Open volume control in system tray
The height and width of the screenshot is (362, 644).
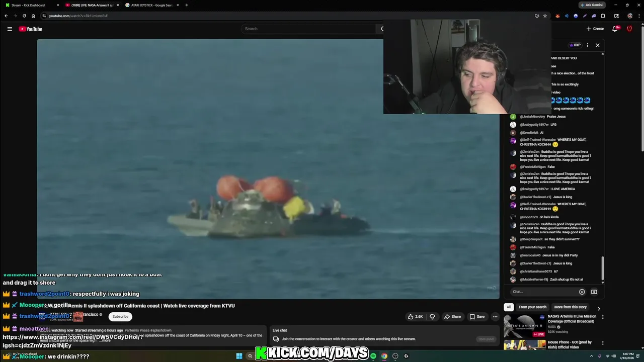tap(613, 356)
